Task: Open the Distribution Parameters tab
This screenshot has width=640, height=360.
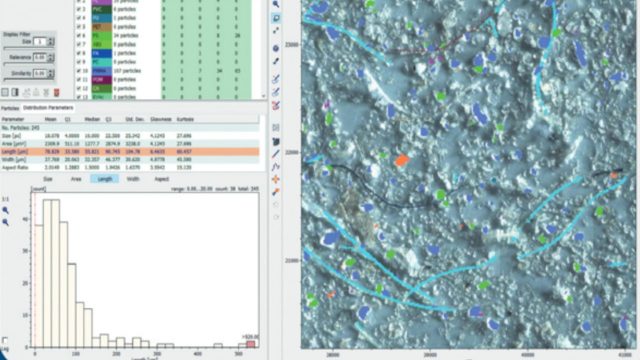Action: (x=48, y=108)
